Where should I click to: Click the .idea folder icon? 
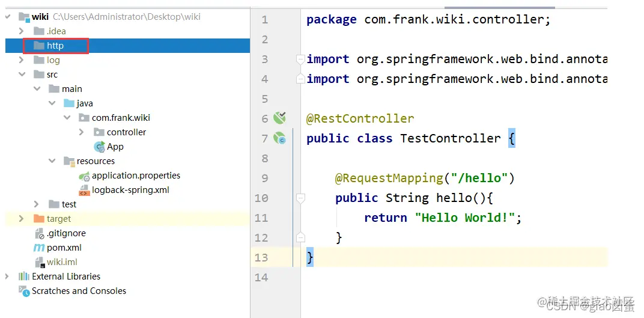[x=39, y=31]
